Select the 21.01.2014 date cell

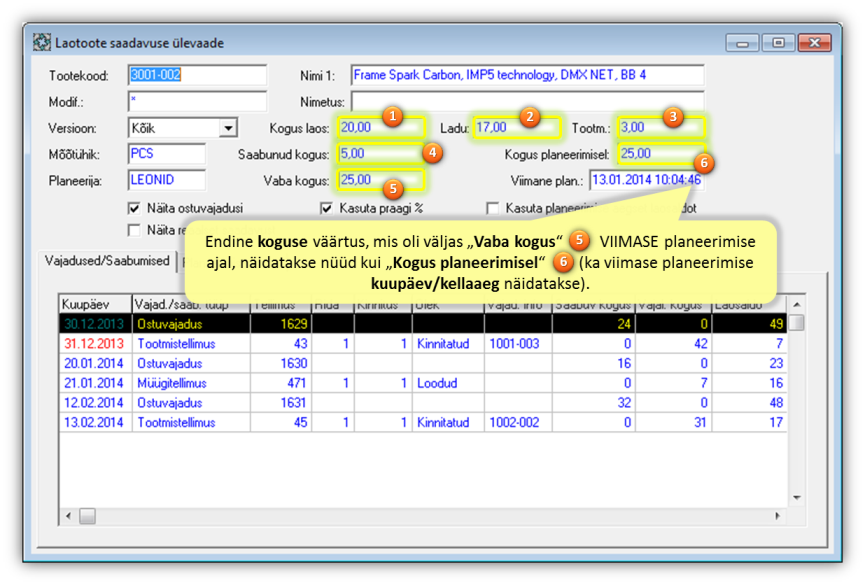click(95, 383)
